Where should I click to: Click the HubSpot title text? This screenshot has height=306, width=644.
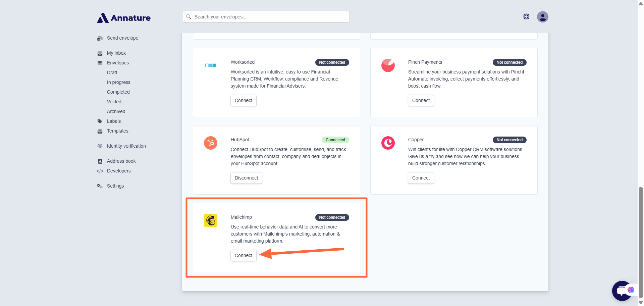(x=240, y=140)
